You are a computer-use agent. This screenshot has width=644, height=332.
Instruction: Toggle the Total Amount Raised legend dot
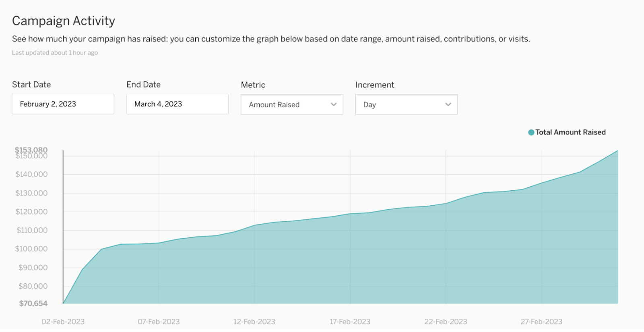click(531, 132)
